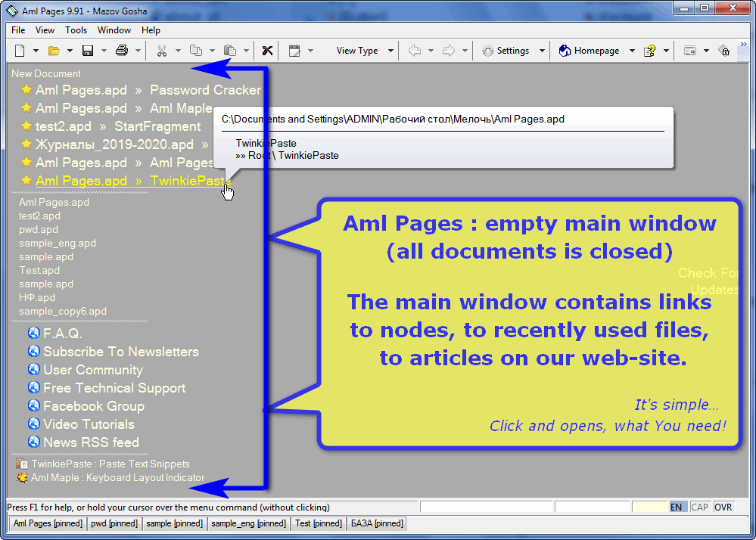Switch to the pwd [pinned] tab
Screen dimensions: 756x540
coord(114,523)
